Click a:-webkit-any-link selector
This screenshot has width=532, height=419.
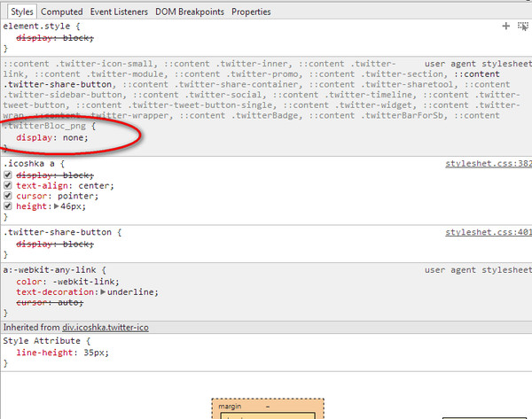click(x=50, y=270)
